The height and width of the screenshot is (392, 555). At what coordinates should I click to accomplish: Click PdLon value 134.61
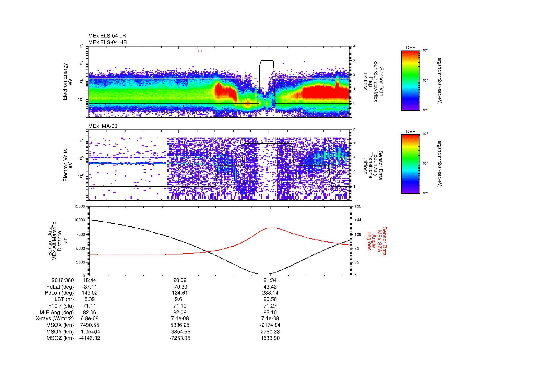(180, 293)
